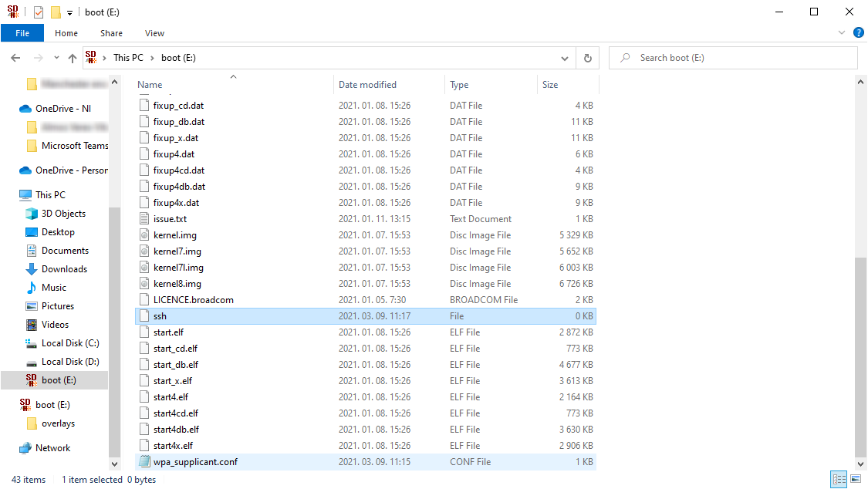Open 3D Objects in the sidebar
The height and width of the screenshot is (489, 868).
click(63, 214)
